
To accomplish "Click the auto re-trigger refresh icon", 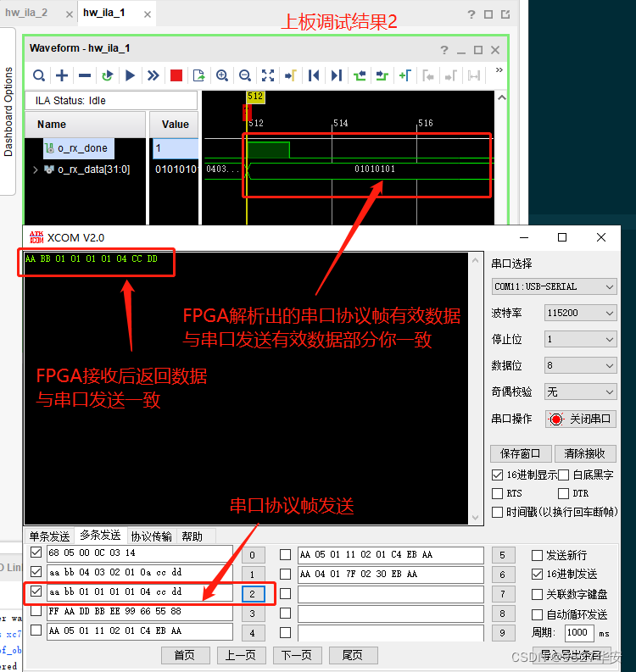I will (107, 76).
